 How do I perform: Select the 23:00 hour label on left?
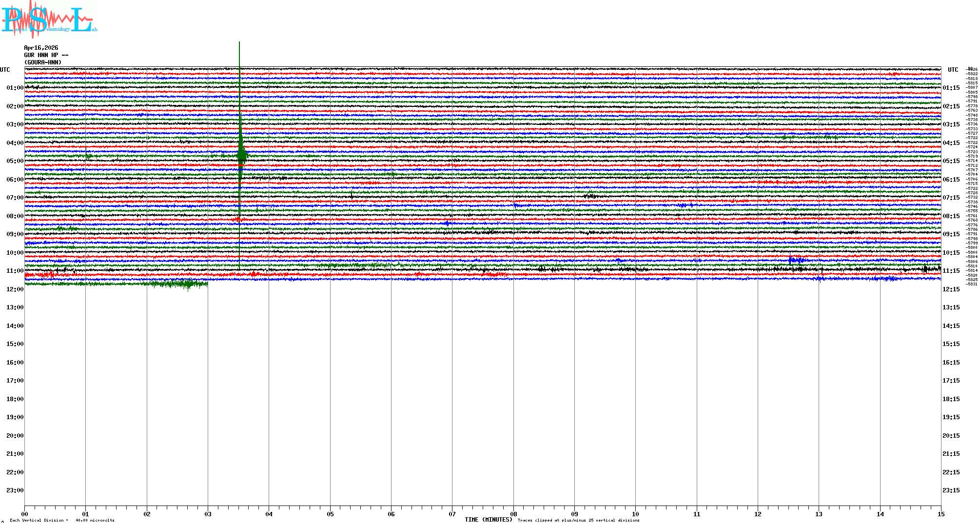pyautogui.click(x=15, y=490)
